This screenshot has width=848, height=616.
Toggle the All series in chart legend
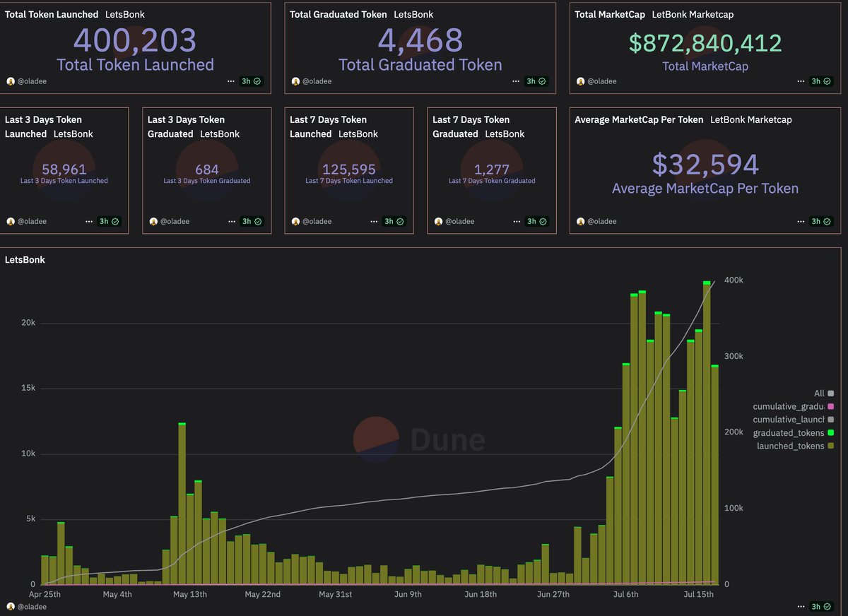pyautogui.click(x=824, y=393)
